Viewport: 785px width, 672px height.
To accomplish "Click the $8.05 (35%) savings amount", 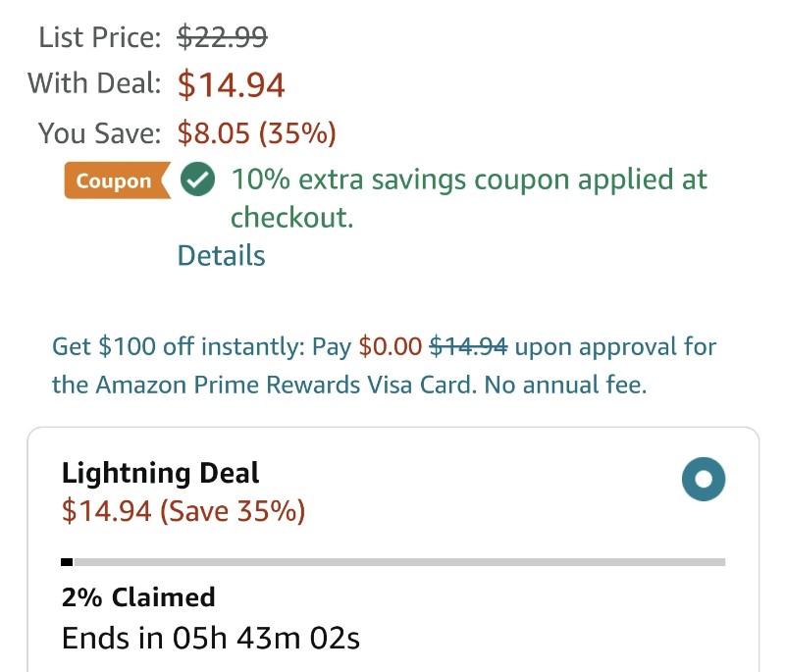I will point(257,133).
